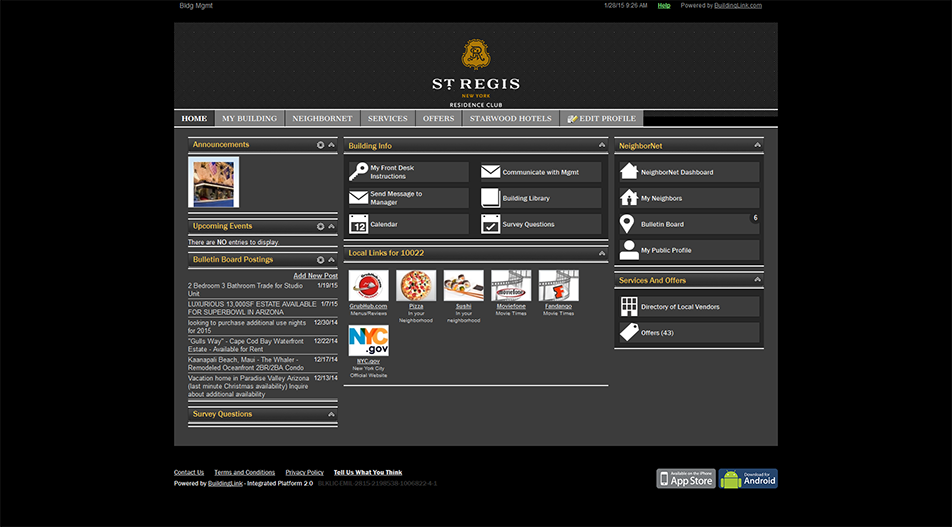The width and height of the screenshot is (952, 527).
Task: Switch to the MY BUILDING tab
Action: pos(250,118)
